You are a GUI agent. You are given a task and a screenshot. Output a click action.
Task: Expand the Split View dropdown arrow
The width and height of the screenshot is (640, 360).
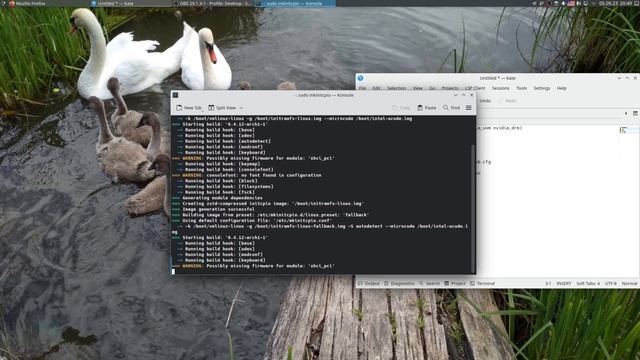coord(241,108)
